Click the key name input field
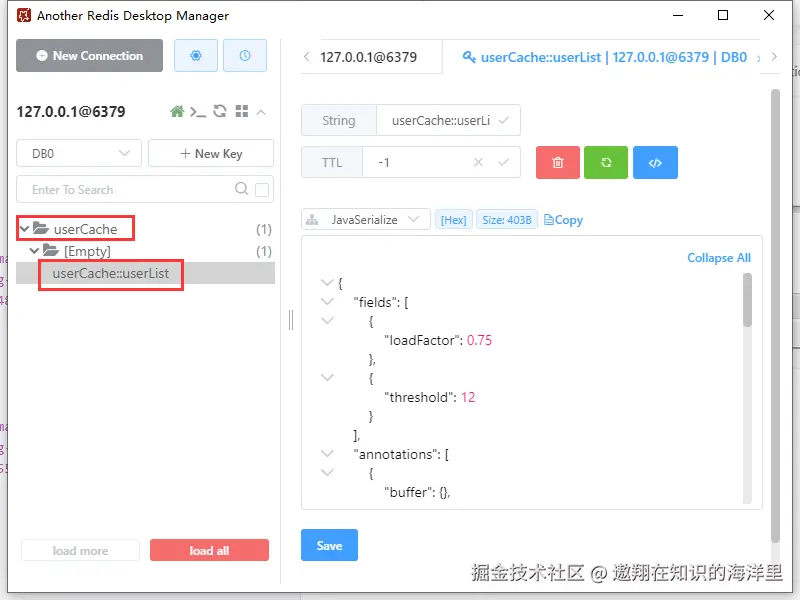 (440, 120)
